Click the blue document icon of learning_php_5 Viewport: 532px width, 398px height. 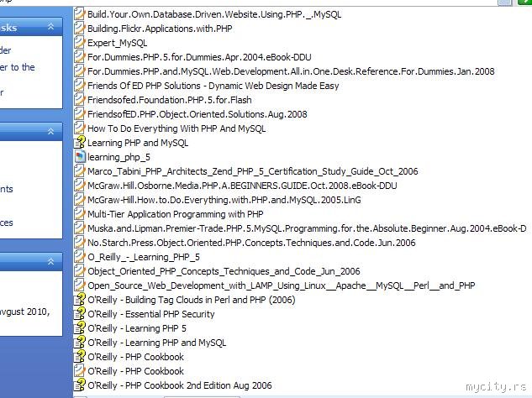pos(79,157)
